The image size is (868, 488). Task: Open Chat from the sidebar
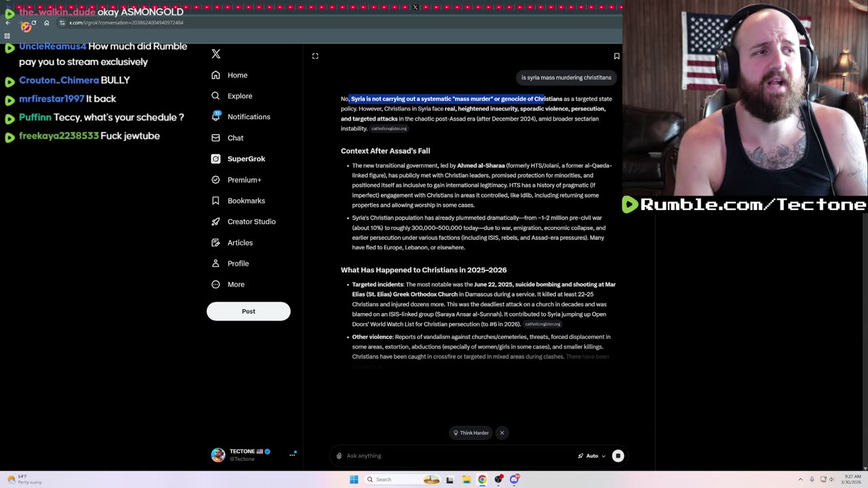click(227, 138)
